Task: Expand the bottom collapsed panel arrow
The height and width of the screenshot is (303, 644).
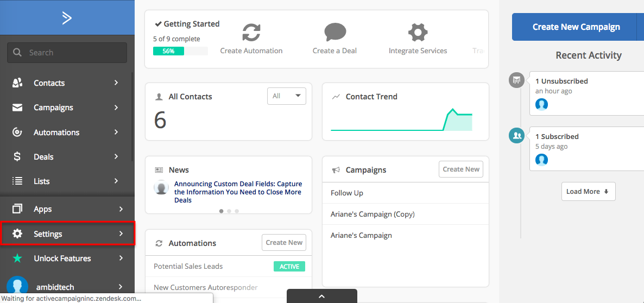Action: pos(322,296)
